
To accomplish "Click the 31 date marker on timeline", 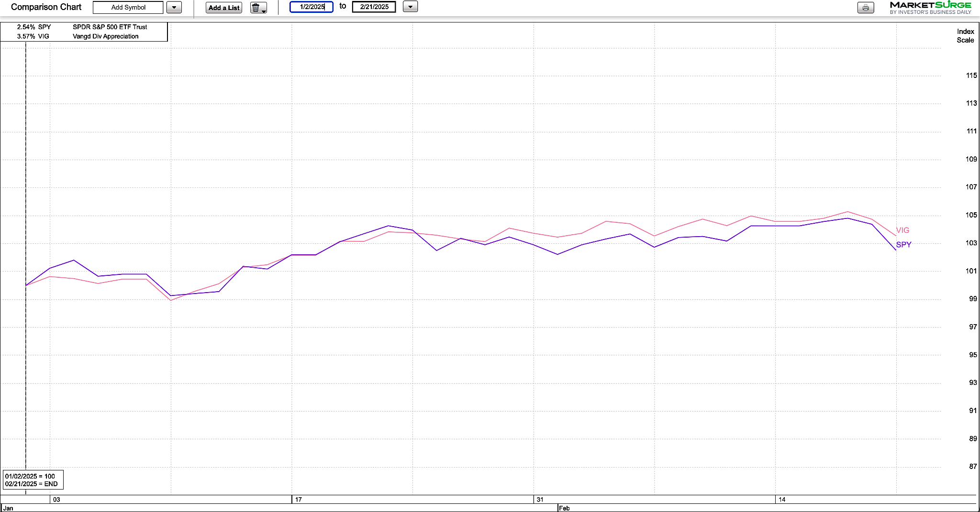I will coord(540,500).
